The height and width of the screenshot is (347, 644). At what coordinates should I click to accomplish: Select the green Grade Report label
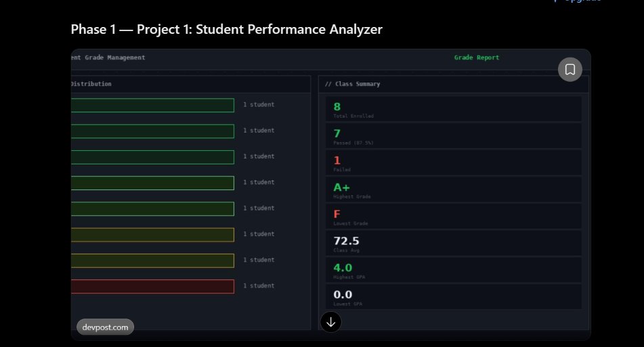click(477, 57)
